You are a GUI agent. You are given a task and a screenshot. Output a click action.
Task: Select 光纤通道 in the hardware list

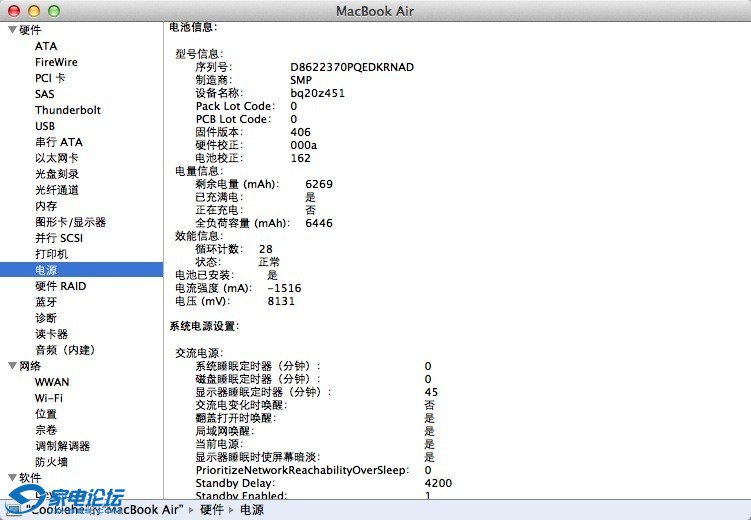(x=57, y=190)
